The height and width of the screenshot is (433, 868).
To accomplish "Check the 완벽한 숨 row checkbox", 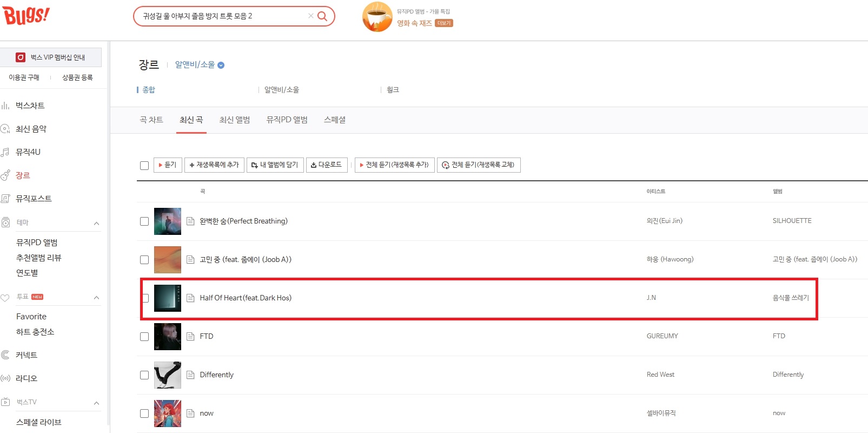I will [144, 221].
